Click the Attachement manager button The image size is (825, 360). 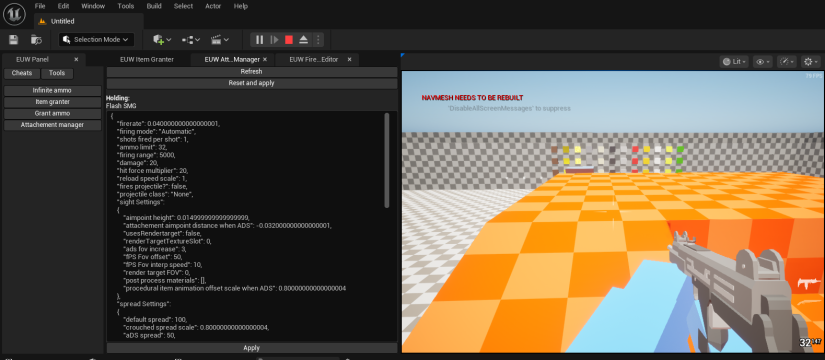52,125
